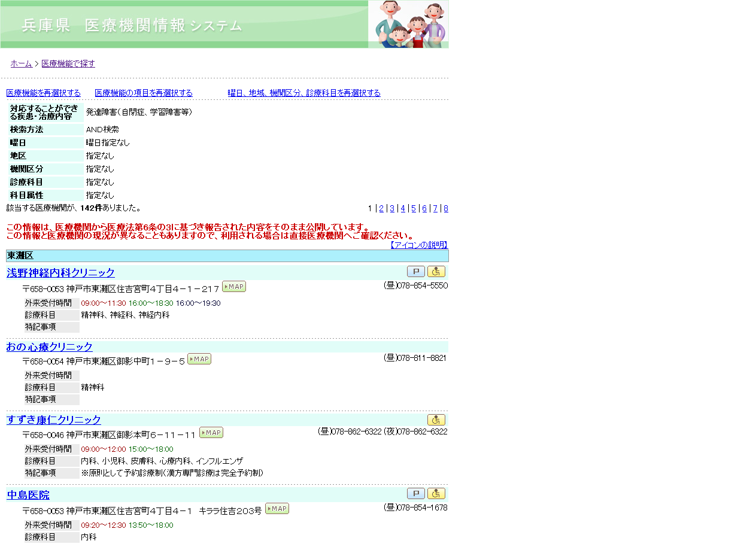The image size is (756, 544).
Task: Click 曜日指定なし value
Action: click(x=108, y=142)
